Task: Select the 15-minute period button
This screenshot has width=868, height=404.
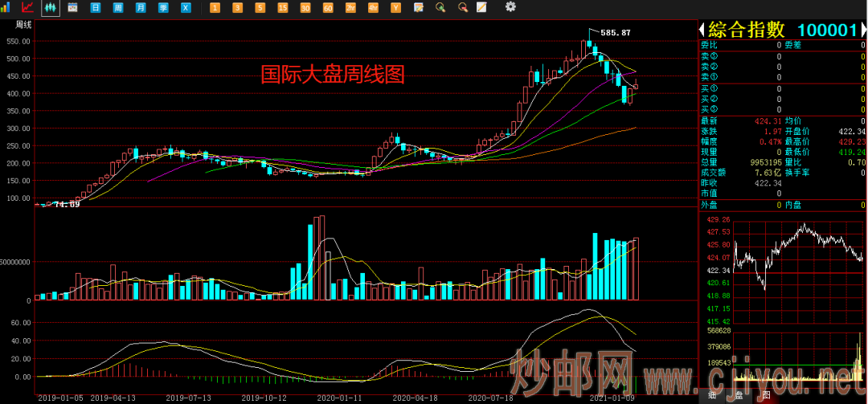Action: pos(282,7)
